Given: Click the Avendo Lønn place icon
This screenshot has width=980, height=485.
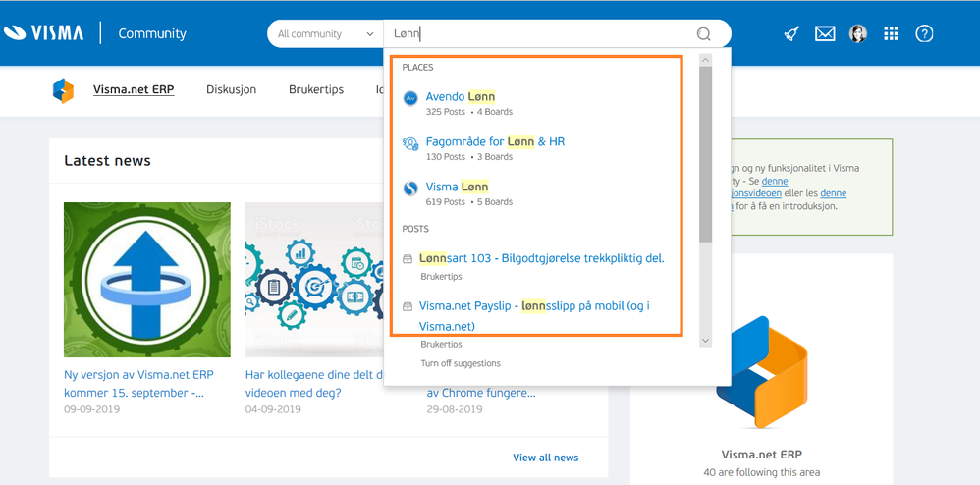Looking at the screenshot, I should [x=410, y=98].
